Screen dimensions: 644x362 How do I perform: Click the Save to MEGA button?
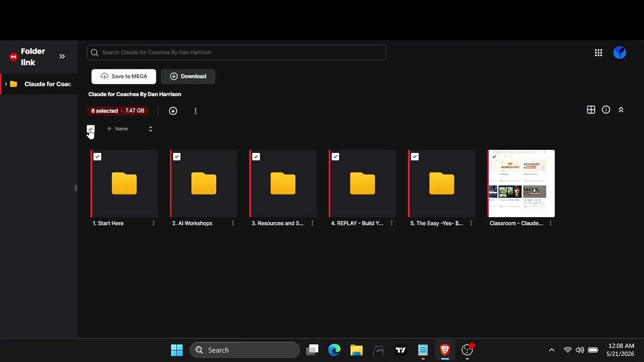124,76
